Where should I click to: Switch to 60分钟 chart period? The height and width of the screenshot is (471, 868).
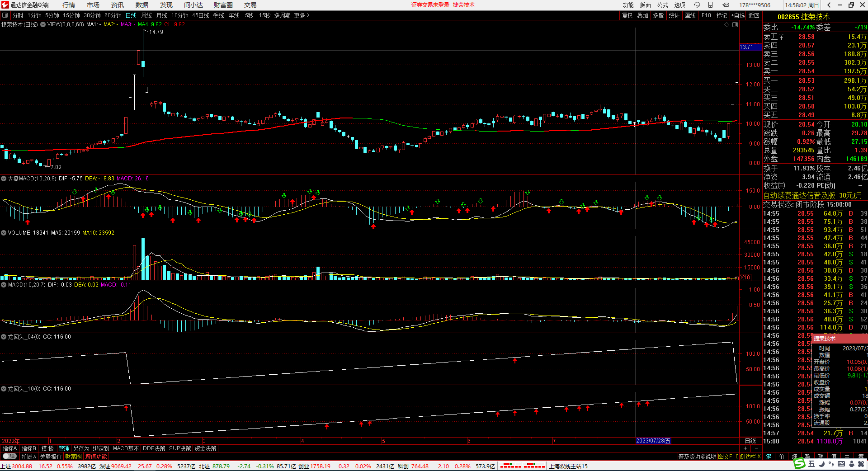tap(113, 15)
